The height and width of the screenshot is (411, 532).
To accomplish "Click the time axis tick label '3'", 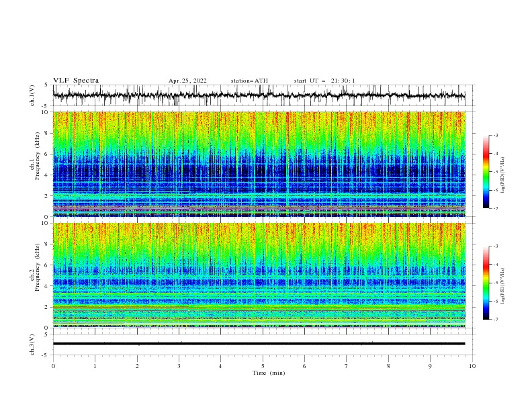I will [x=179, y=366].
